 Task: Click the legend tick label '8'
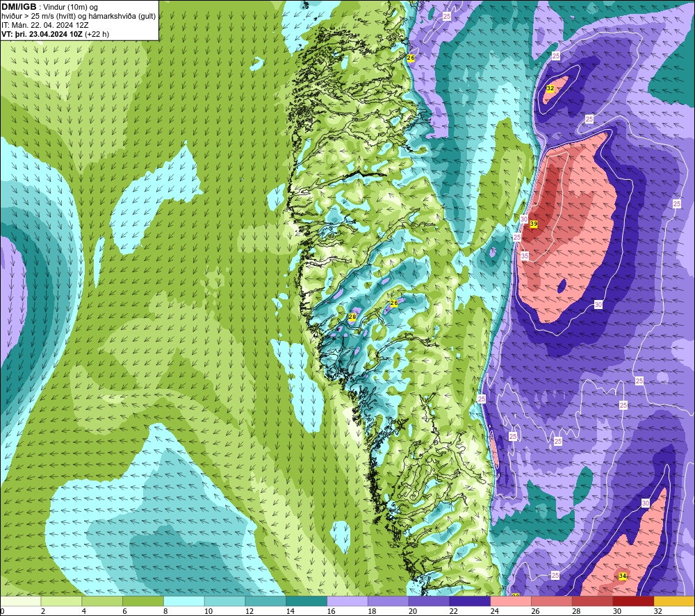(x=165, y=611)
